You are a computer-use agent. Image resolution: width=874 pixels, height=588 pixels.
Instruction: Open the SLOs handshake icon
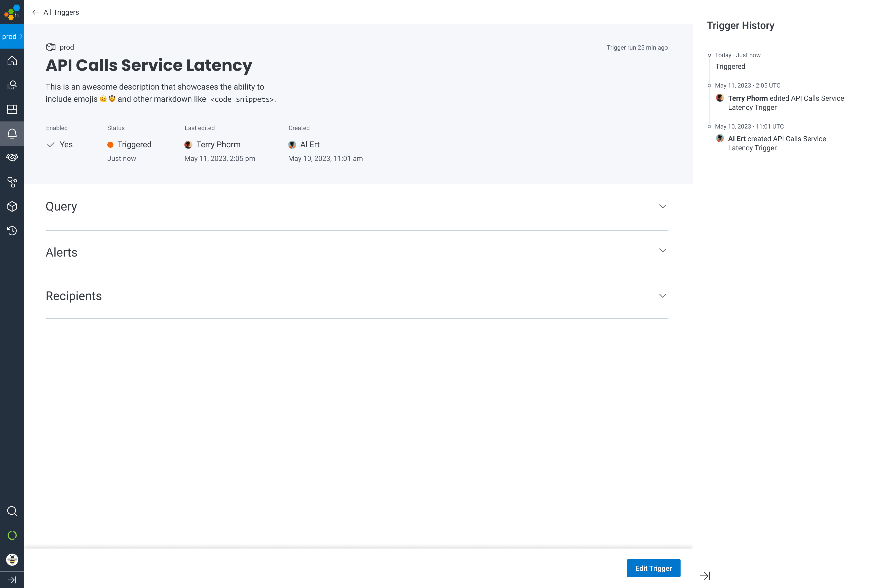pos(12,157)
